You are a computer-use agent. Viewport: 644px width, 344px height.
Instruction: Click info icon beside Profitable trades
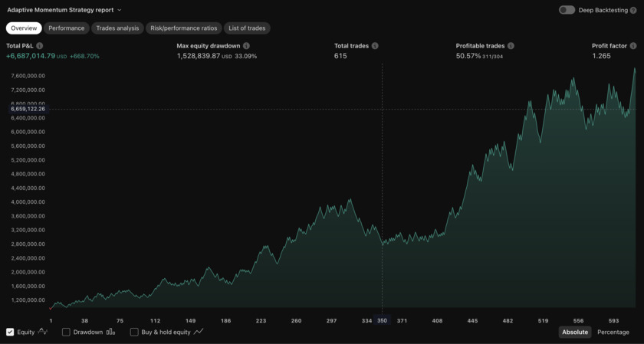[x=511, y=46]
